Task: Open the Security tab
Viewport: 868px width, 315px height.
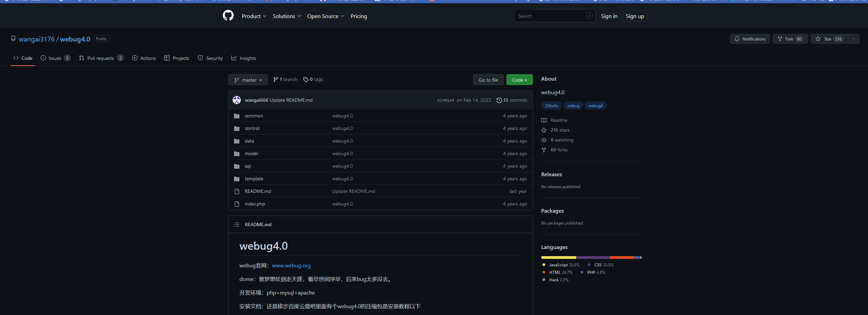Action: (210, 58)
